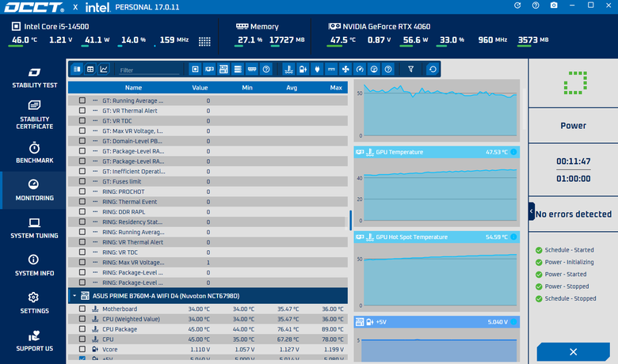The width and height of the screenshot is (618, 364).
Task: Click the funnel filter icon in toolbar
Action: click(410, 70)
